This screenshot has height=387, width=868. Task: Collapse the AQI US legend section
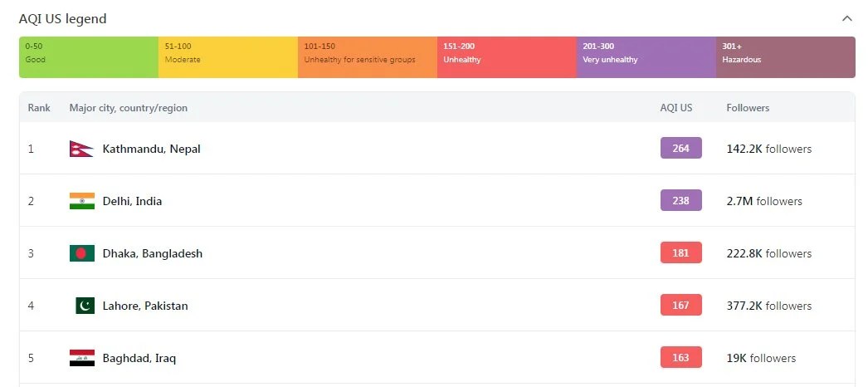[x=846, y=18]
